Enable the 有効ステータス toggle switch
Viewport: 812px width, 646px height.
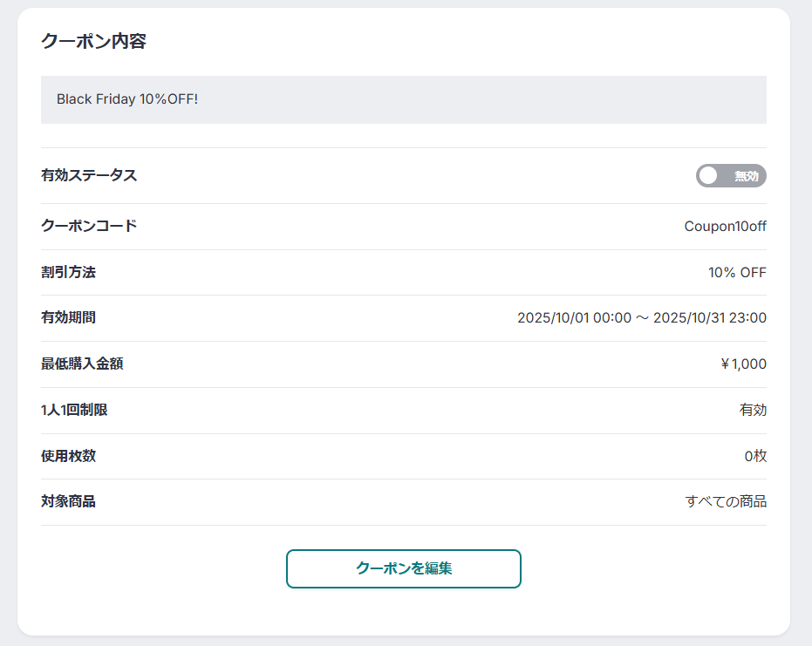click(731, 175)
